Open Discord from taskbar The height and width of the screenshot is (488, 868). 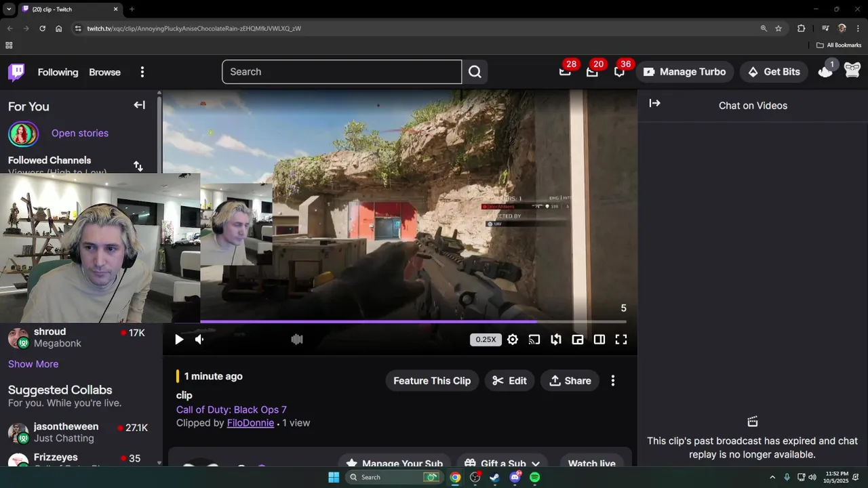coord(515,477)
